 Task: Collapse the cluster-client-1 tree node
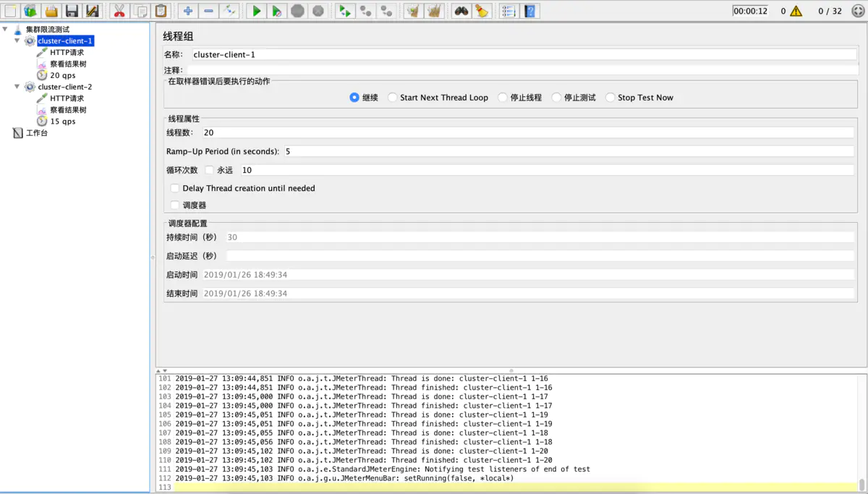coord(17,41)
